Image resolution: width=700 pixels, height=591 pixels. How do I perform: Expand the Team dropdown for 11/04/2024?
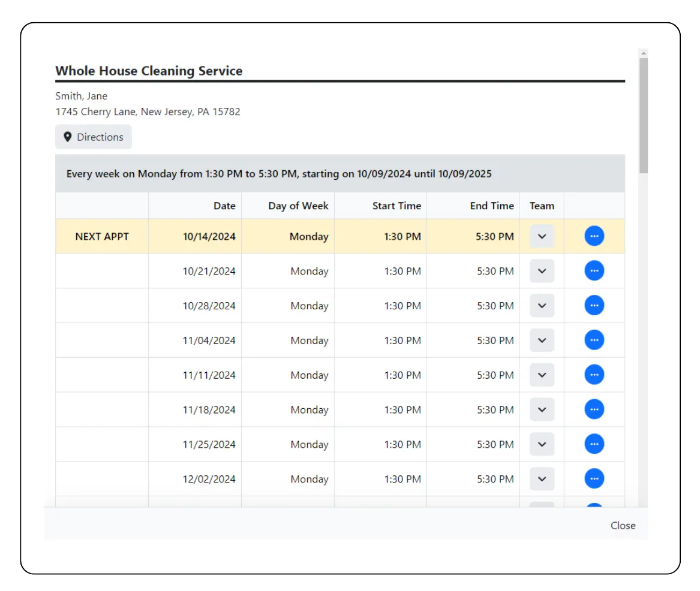point(541,339)
